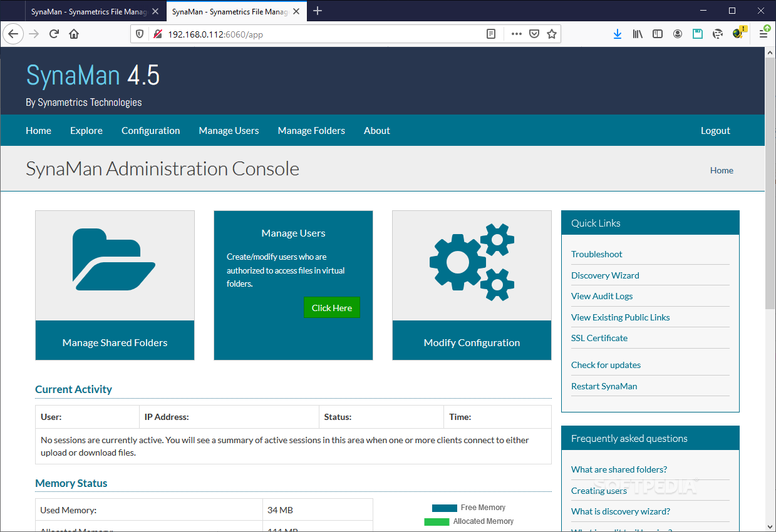776x532 pixels.
Task: Close the first SynaMan tab
Action: pyautogui.click(x=155, y=11)
